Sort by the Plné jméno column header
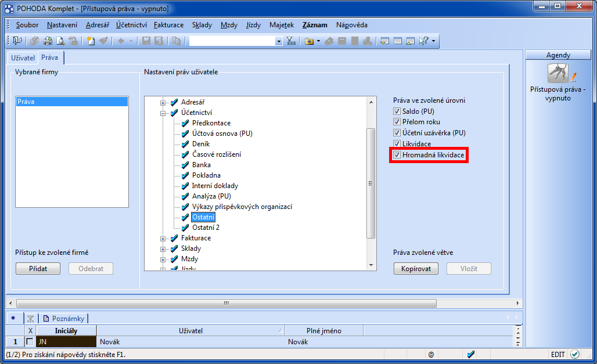This screenshot has width=597, height=364. pos(324,331)
